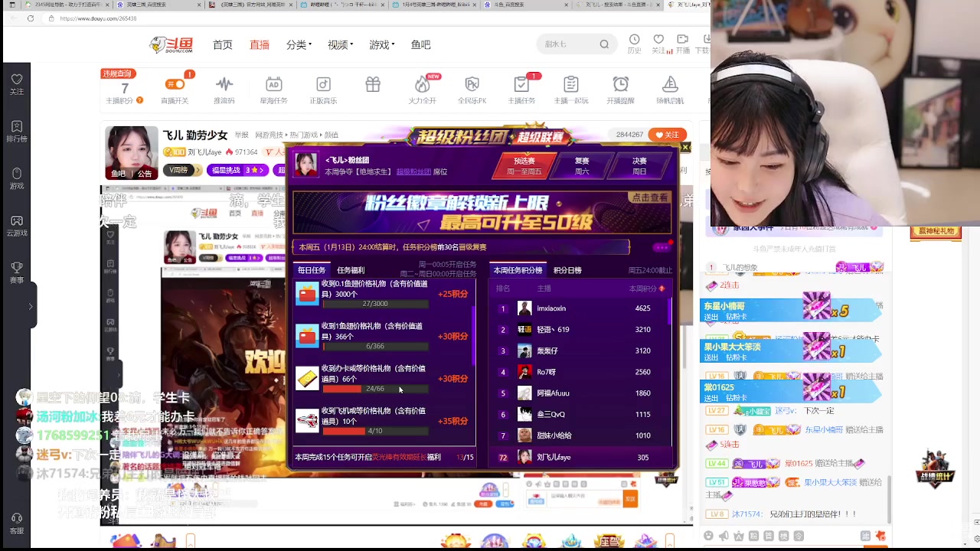The image size is (980, 551).
Task: Go to 直播 in top navigation
Action: pyautogui.click(x=260, y=45)
